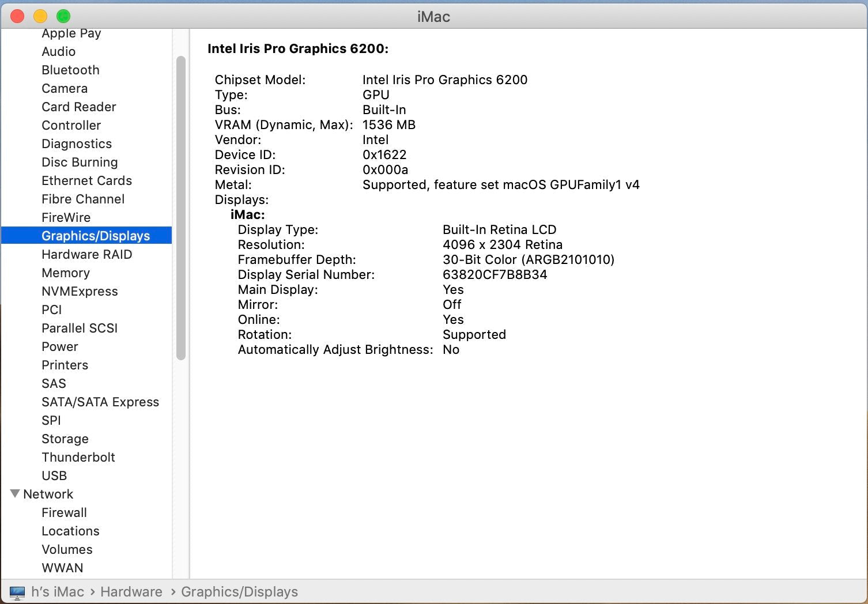Show Memory information
This screenshot has width=868, height=604.
[x=66, y=273]
